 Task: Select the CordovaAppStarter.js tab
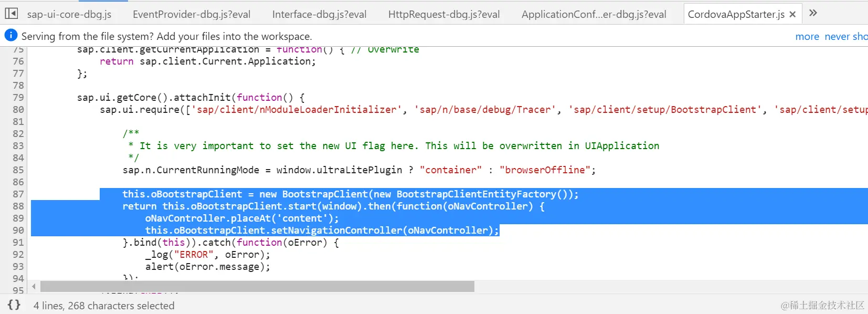pos(736,14)
